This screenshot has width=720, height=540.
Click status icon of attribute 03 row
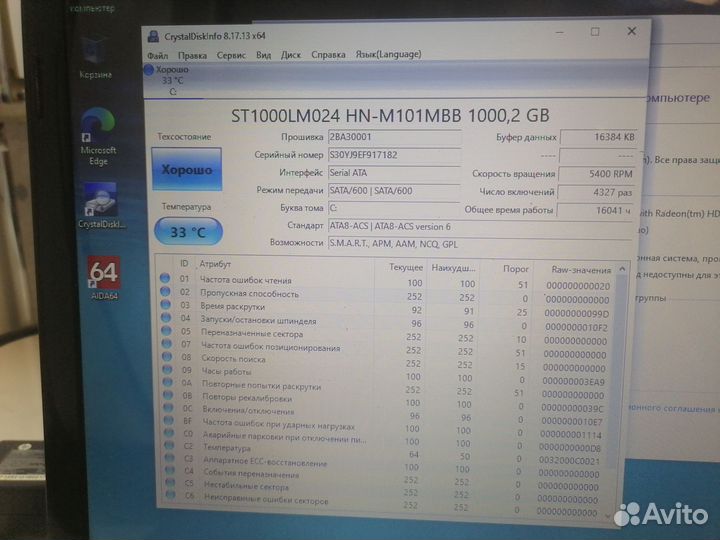(166, 304)
